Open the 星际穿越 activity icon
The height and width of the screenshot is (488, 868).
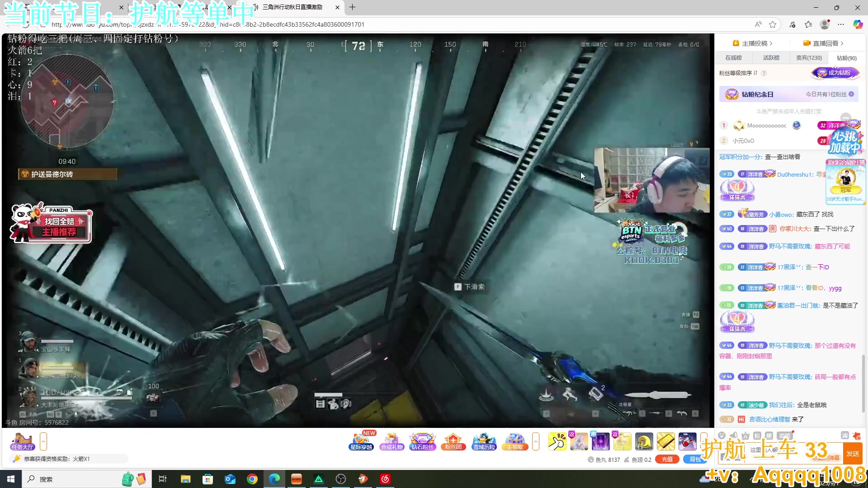click(361, 441)
